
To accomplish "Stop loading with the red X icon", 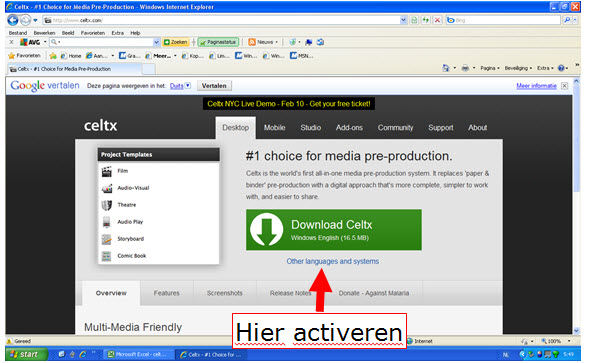I will (437, 20).
